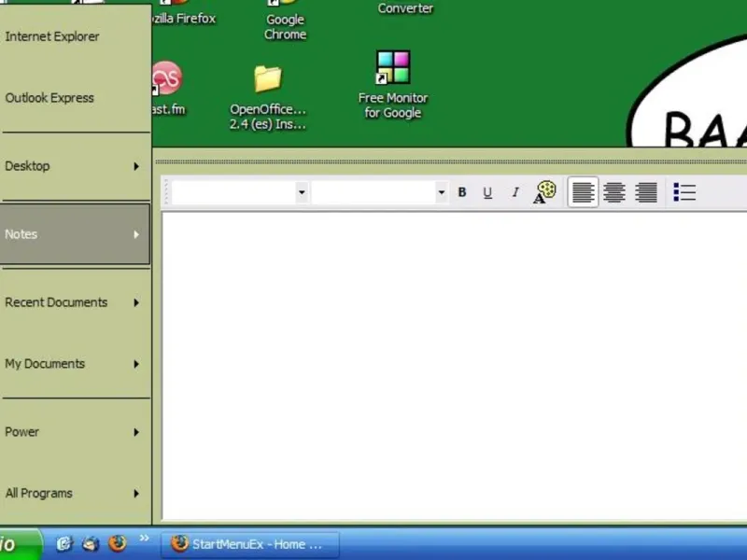The width and height of the screenshot is (747, 560).
Task: Expand the Power submenu arrow
Action: coord(136,432)
